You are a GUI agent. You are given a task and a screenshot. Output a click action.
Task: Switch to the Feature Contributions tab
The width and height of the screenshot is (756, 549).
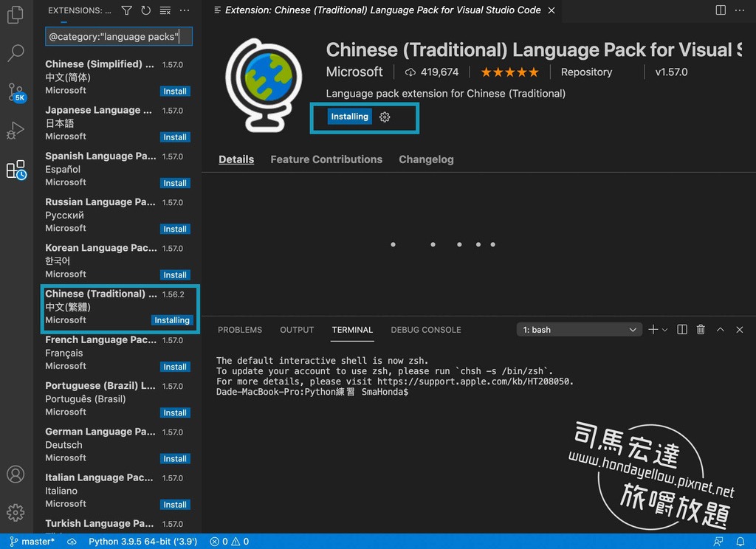(x=326, y=159)
